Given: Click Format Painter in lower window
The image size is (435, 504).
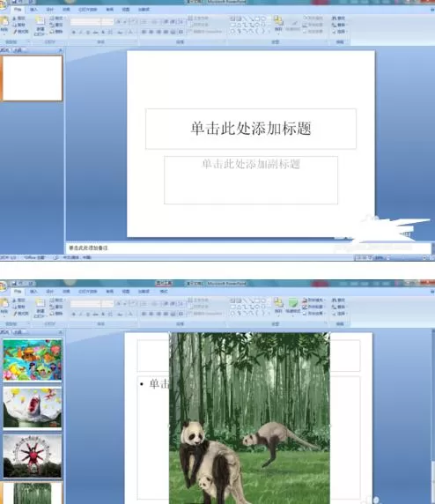Looking at the screenshot, I should (21, 314).
